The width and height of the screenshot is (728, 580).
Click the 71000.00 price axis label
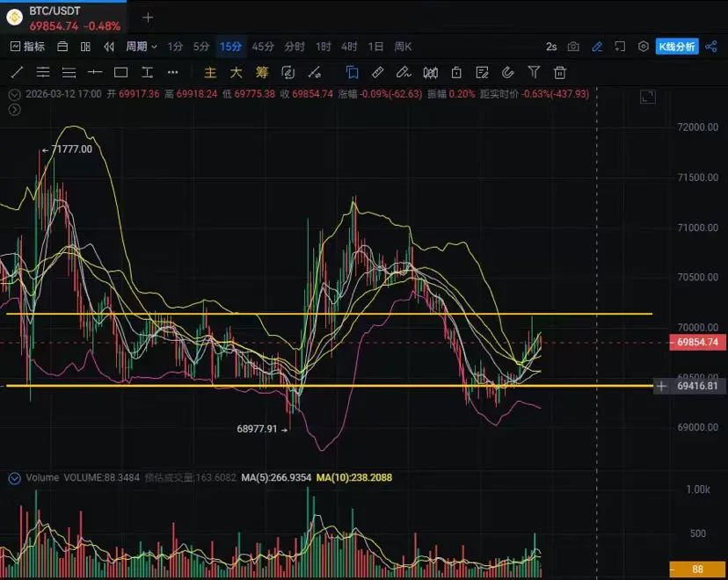coord(698,228)
